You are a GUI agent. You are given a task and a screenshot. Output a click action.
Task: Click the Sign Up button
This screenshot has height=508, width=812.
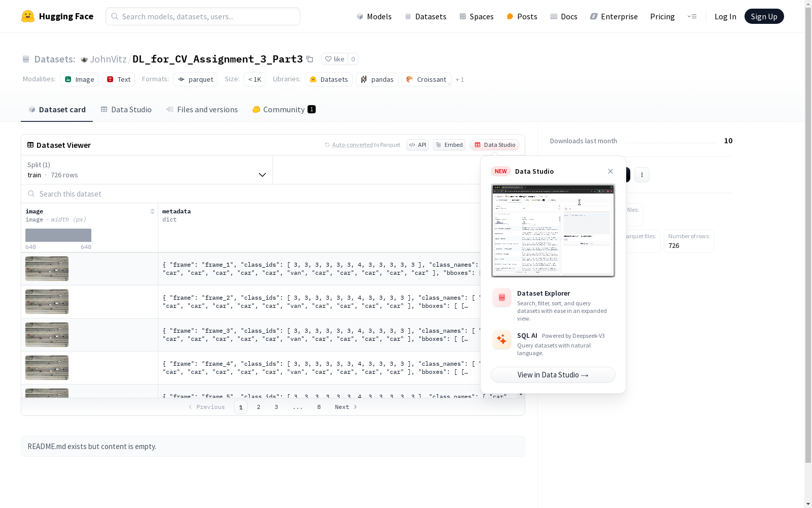coord(764,16)
